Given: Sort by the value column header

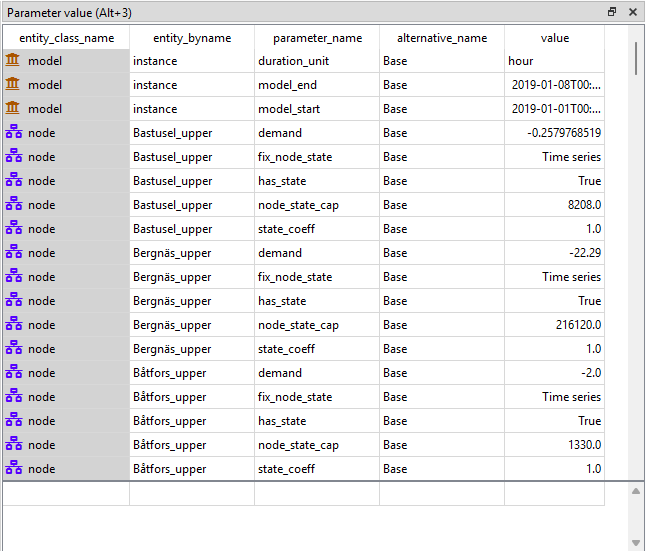Looking at the screenshot, I should coord(555,38).
